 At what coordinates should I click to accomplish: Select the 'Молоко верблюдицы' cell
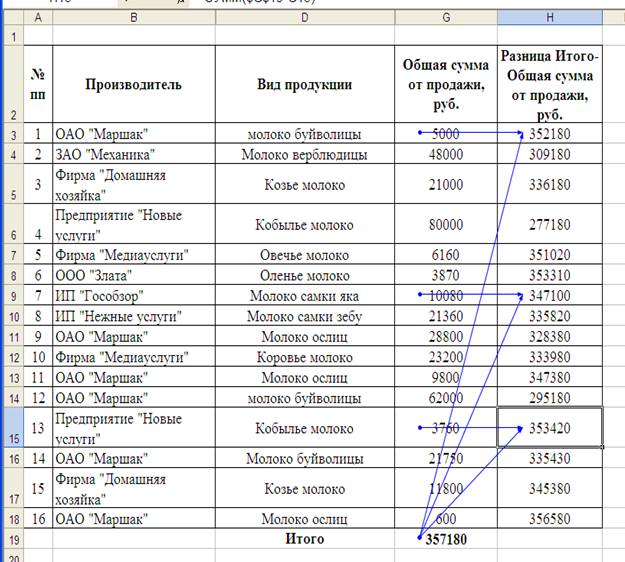click(x=304, y=155)
